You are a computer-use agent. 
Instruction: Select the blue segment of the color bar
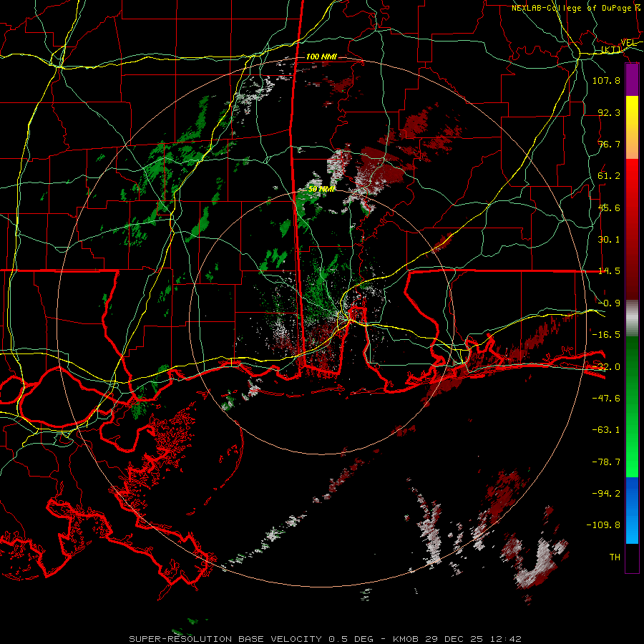632,509
